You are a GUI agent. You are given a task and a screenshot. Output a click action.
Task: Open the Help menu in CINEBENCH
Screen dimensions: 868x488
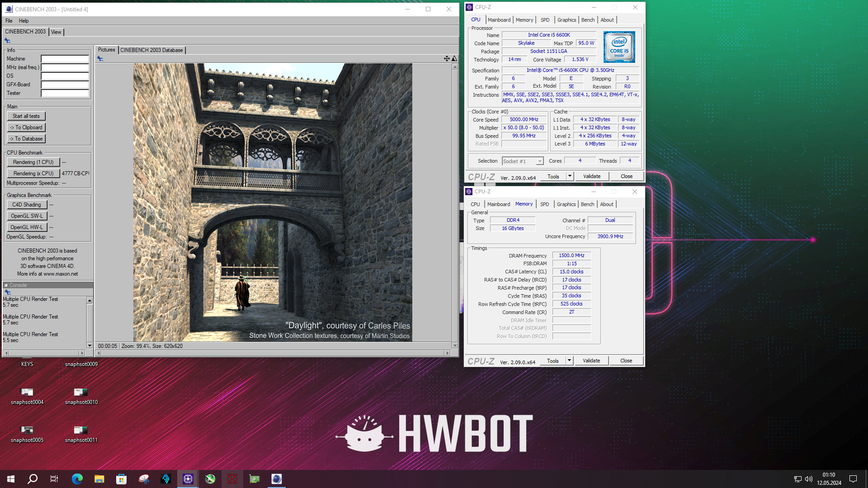pos(24,21)
